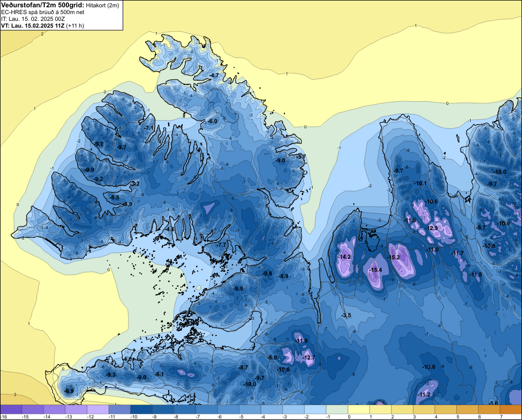This screenshot has height=420, width=522.
Task: Select the 'VT: Lau. 15.02.2025 11Z' valid time
Action: (x=33, y=26)
